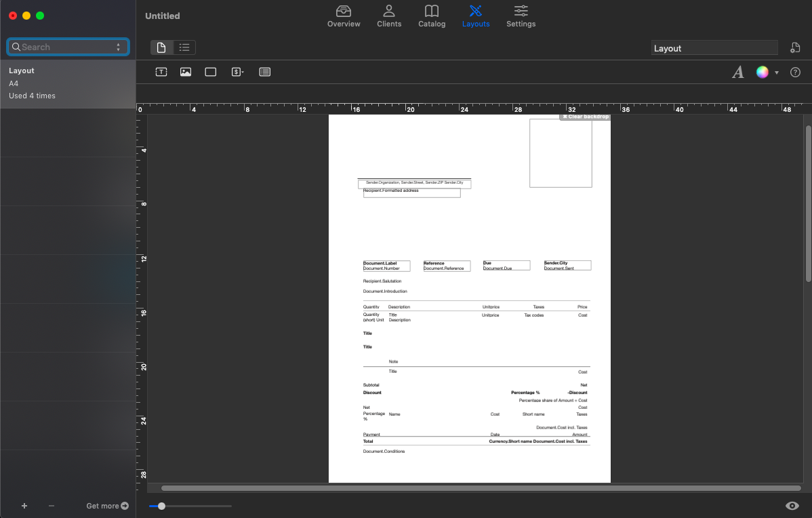Click the Taxes column header
The height and width of the screenshot is (518, 812).
(x=539, y=307)
